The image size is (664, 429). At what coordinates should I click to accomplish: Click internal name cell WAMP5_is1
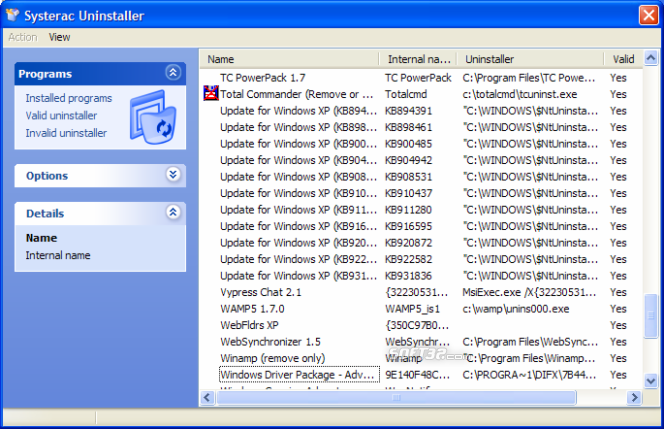(x=412, y=309)
